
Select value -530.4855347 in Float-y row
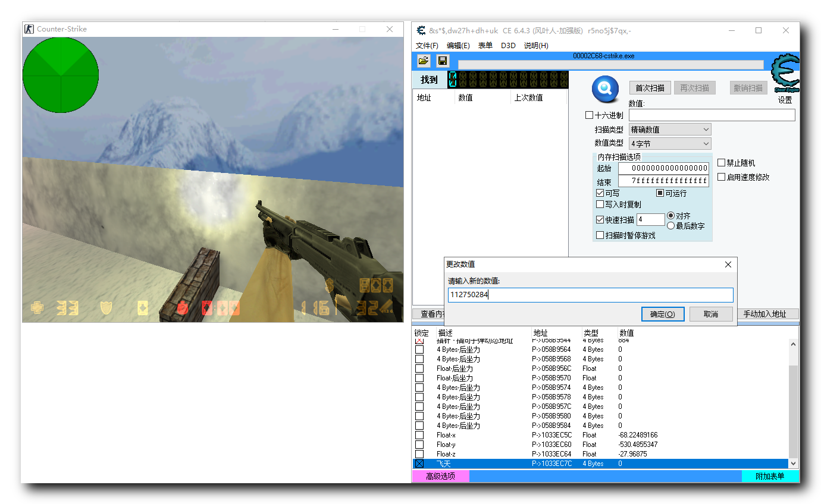point(638,445)
